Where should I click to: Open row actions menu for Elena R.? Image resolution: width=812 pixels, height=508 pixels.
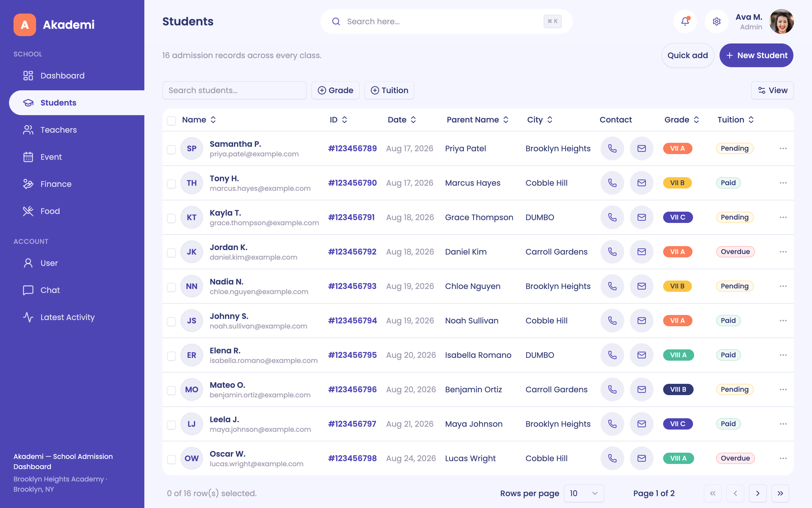(783, 355)
